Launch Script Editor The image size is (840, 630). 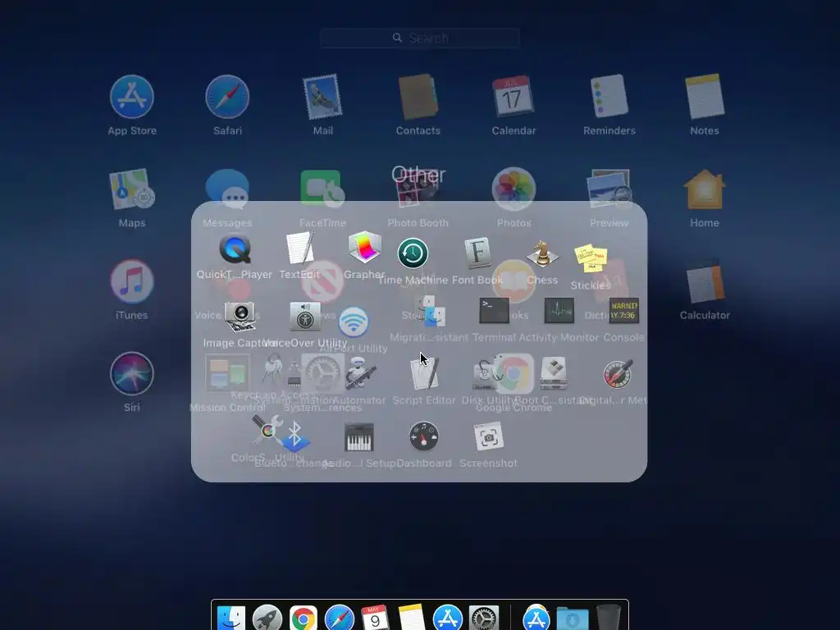pyautogui.click(x=424, y=373)
